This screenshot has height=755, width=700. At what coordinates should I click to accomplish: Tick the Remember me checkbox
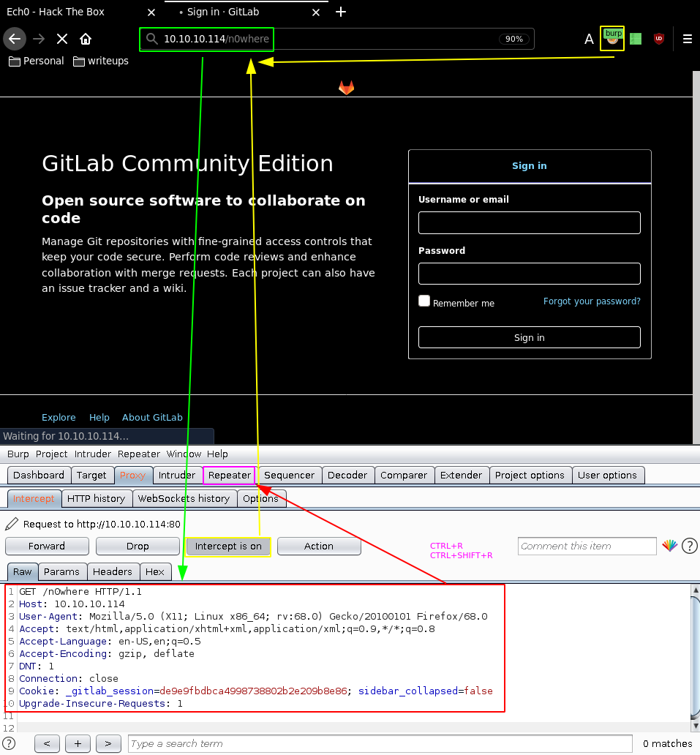point(424,301)
